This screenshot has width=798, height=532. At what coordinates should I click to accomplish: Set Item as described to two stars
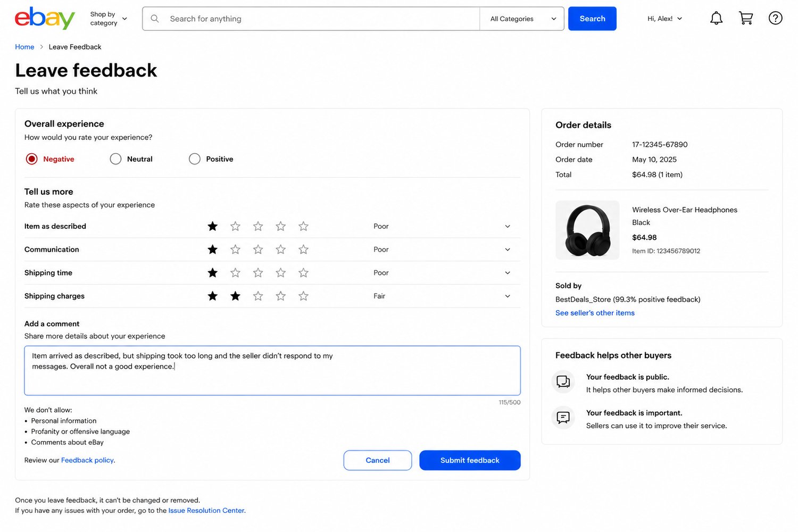(235, 226)
